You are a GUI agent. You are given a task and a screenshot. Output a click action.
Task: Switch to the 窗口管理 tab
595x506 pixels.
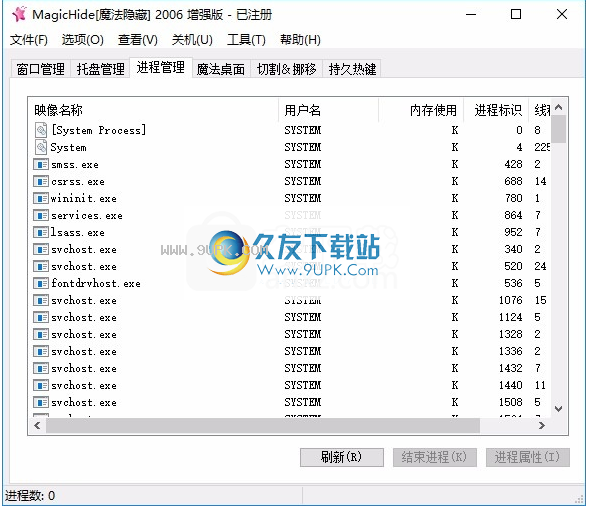(x=40, y=69)
